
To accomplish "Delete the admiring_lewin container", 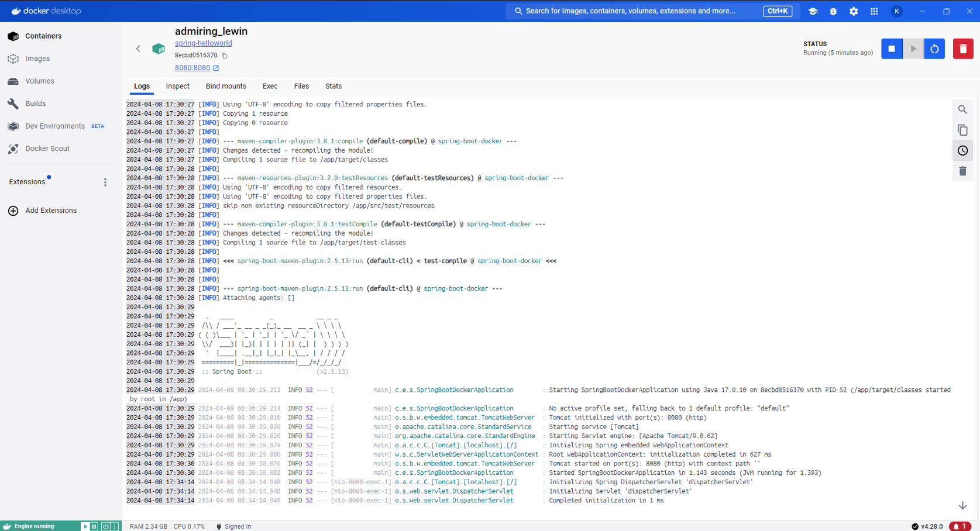I will [x=963, y=49].
